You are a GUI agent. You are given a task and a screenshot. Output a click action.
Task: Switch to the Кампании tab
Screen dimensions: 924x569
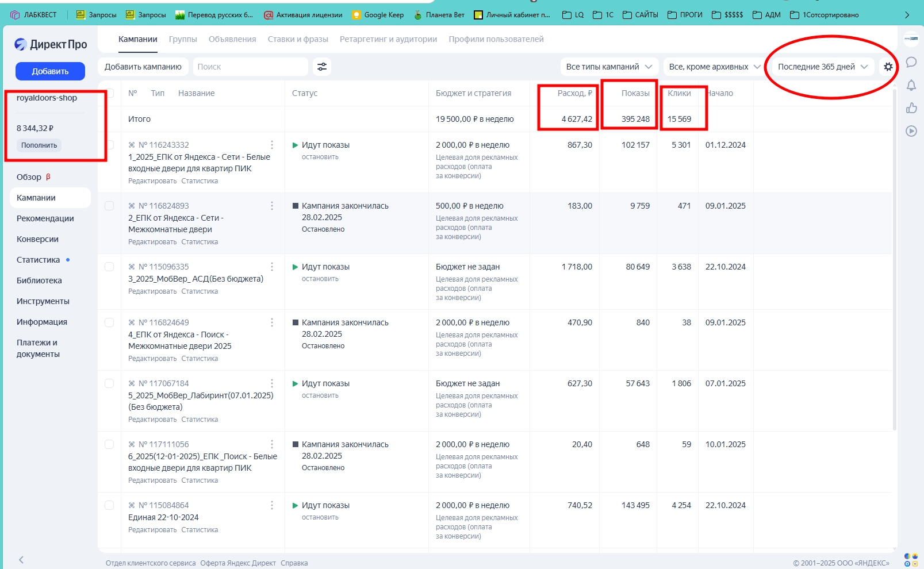click(138, 39)
